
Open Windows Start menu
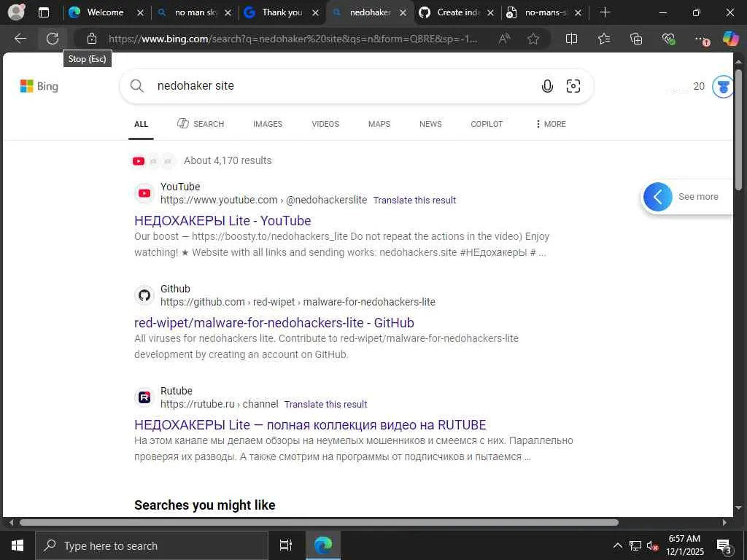[18, 545]
